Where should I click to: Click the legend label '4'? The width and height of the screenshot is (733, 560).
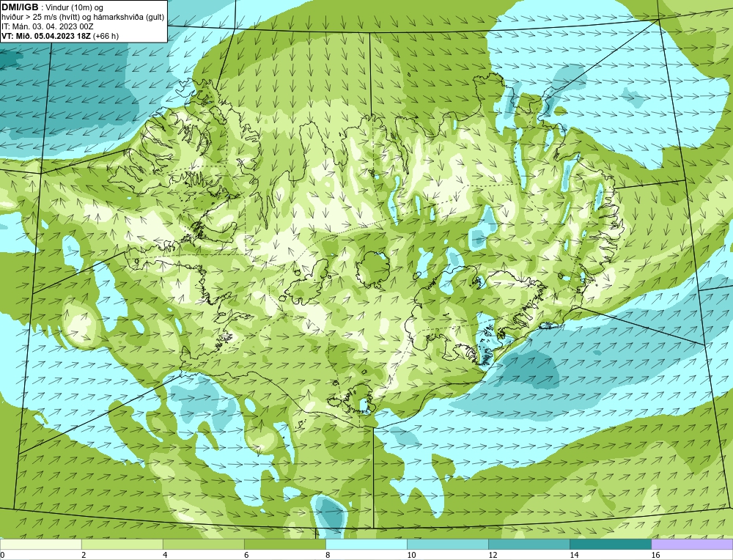click(x=165, y=555)
